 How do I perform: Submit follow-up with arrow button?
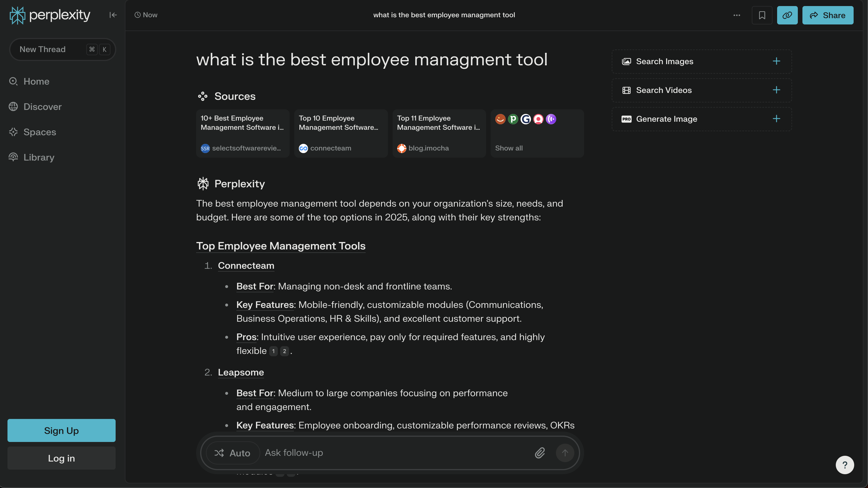point(565,453)
